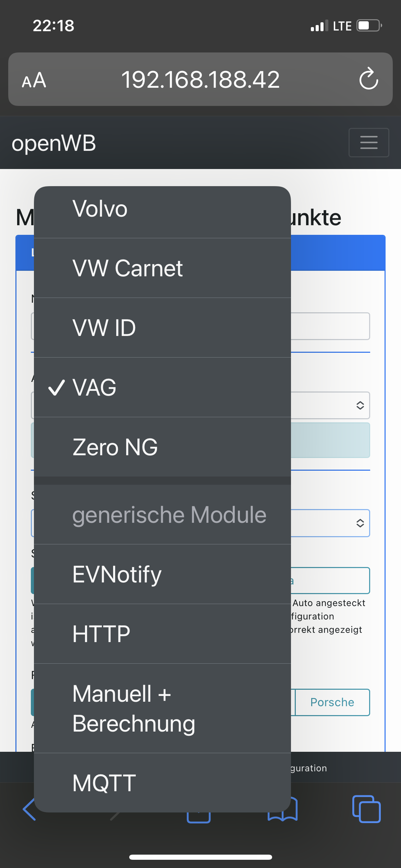Choose Zero NG module option
The width and height of the screenshot is (401, 868).
pyautogui.click(x=162, y=447)
